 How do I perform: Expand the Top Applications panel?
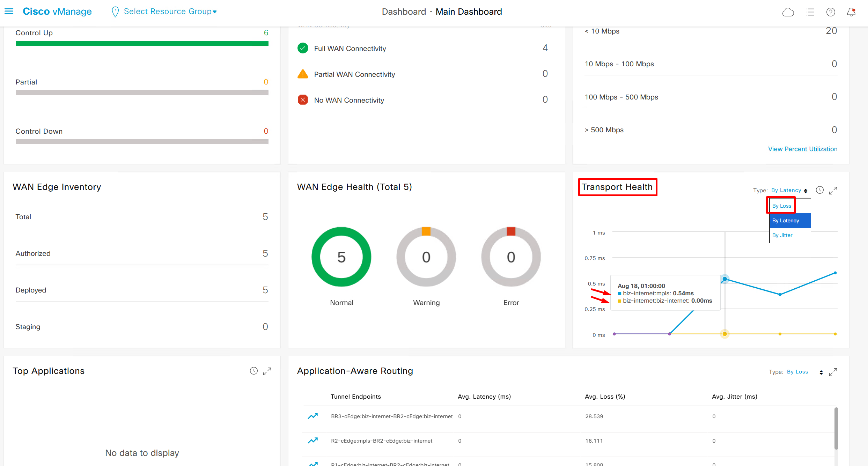pos(267,371)
